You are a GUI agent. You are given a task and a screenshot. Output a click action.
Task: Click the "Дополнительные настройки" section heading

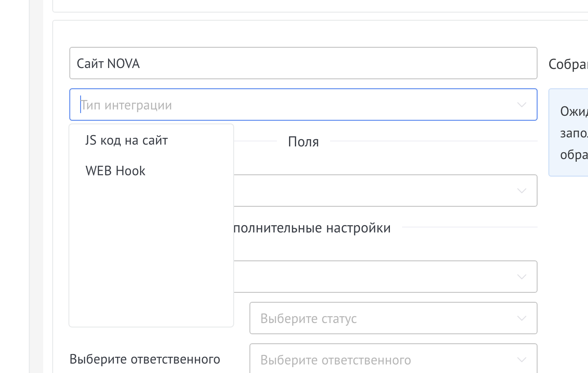pyautogui.click(x=312, y=228)
